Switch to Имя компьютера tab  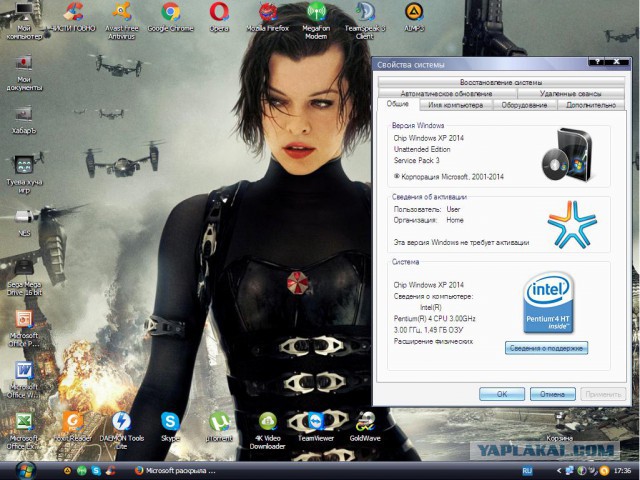coord(456,105)
